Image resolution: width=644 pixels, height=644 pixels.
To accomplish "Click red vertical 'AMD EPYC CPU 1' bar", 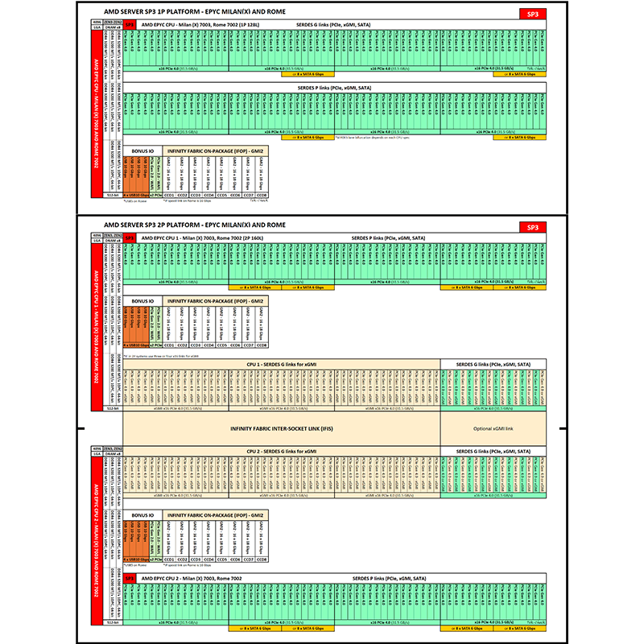I will (x=97, y=327).
